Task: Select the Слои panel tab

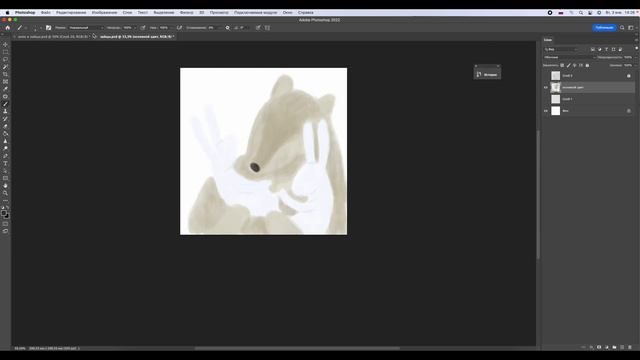Action: (548, 40)
